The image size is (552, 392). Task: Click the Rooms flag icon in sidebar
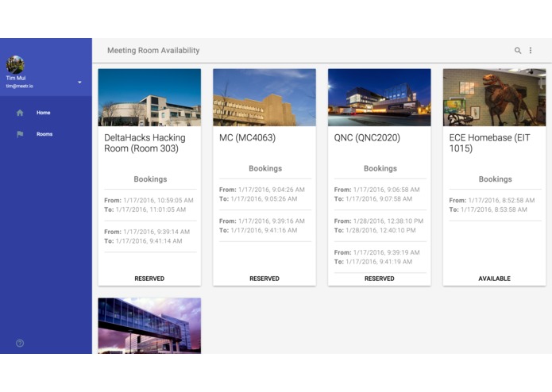pyautogui.click(x=20, y=134)
